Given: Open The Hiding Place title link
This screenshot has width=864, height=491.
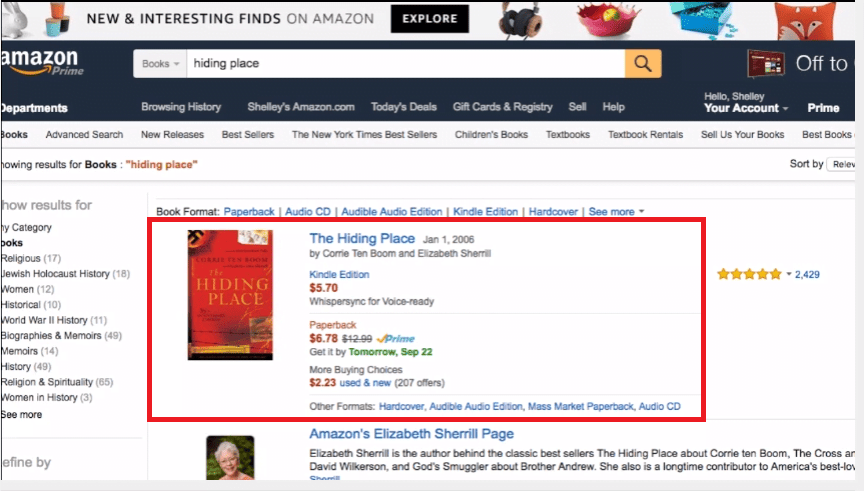Looking at the screenshot, I should click(362, 238).
